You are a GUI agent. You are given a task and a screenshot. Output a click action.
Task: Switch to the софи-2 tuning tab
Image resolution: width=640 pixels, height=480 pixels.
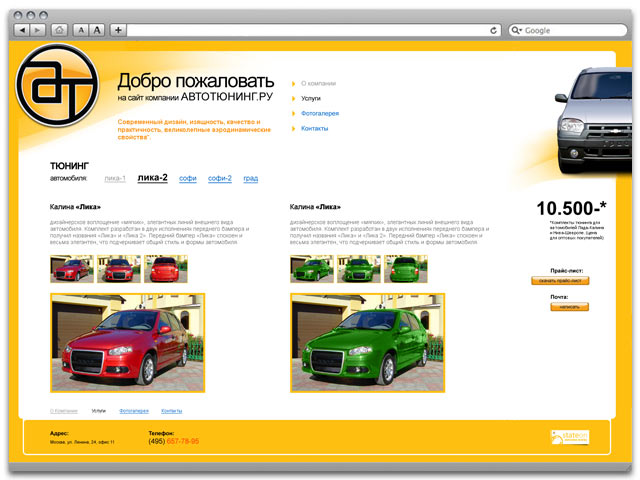pyautogui.click(x=220, y=178)
